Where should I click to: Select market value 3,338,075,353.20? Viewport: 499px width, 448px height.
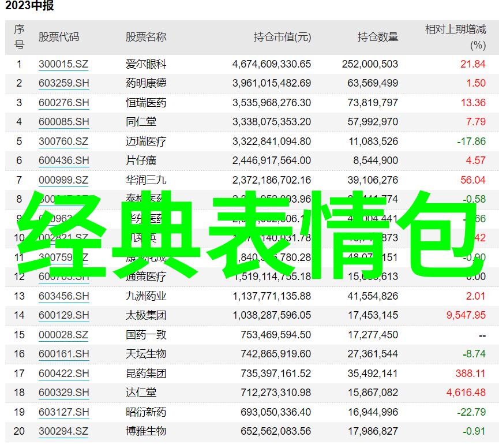[x=272, y=122]
